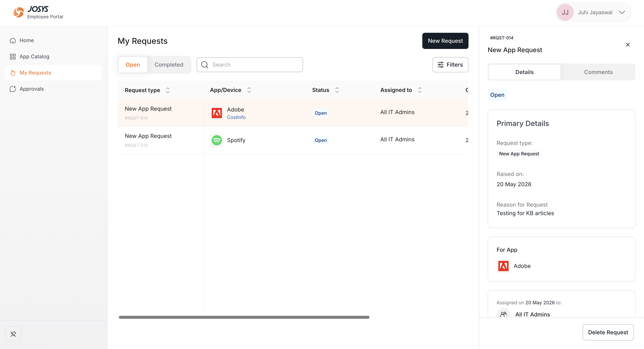Click the 20 May 2026 raised date
The image size is (644, 349).
pos(514,184)
